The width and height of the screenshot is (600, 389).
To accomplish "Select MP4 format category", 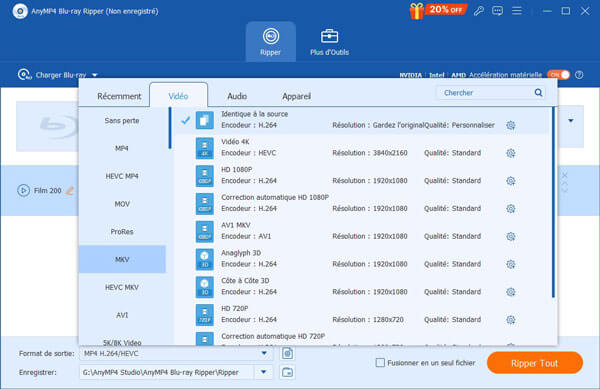I will coord(122,148).
